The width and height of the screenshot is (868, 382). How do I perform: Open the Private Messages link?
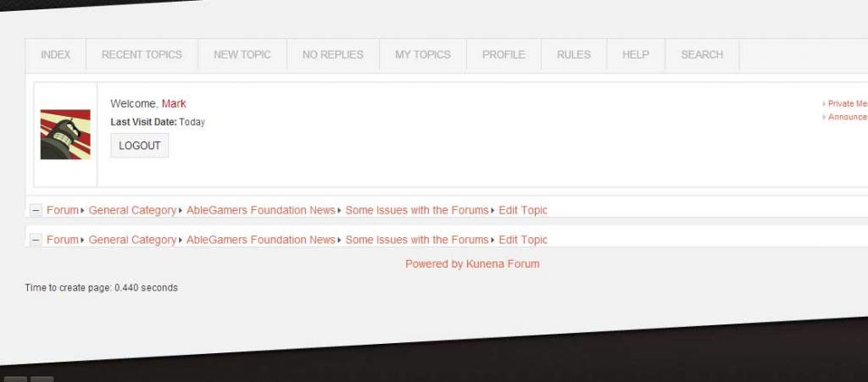tap(847, 103)
